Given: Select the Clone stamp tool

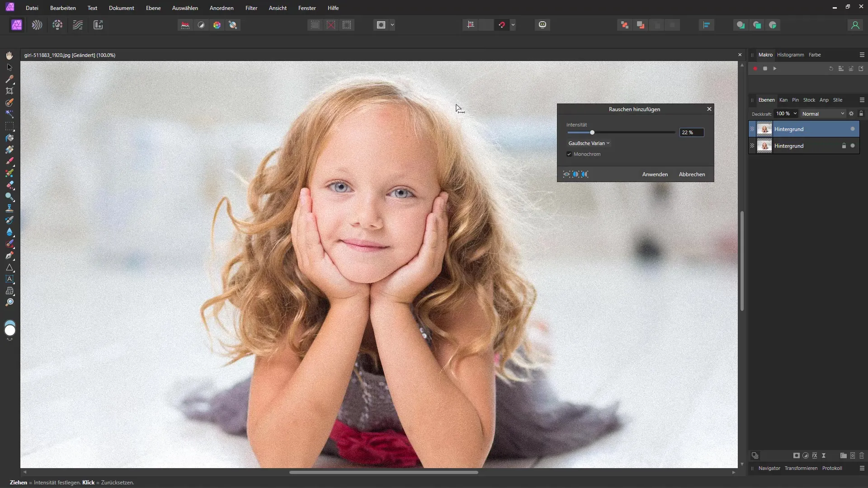Looking at the screenshot, I should point(9,208).
